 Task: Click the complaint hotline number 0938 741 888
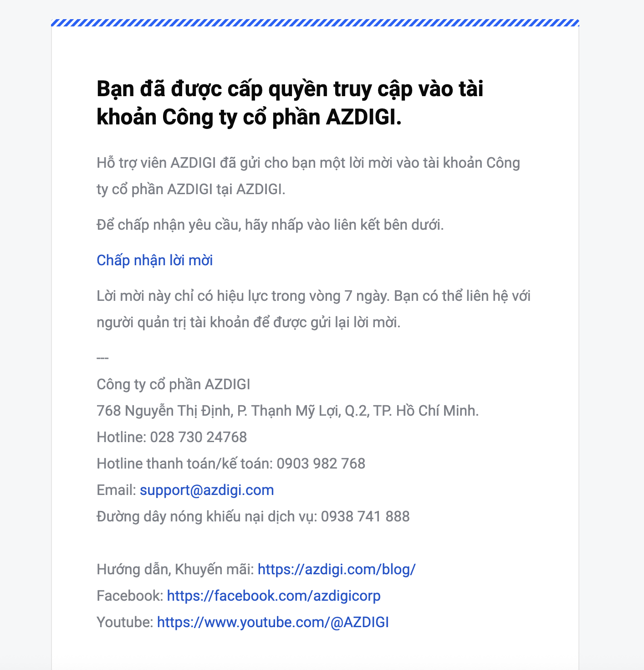click(365, 516)
